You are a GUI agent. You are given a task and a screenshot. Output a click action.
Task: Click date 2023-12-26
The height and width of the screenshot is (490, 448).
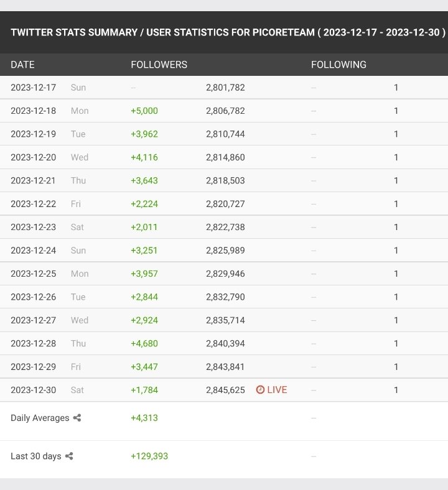pos(33,297)
